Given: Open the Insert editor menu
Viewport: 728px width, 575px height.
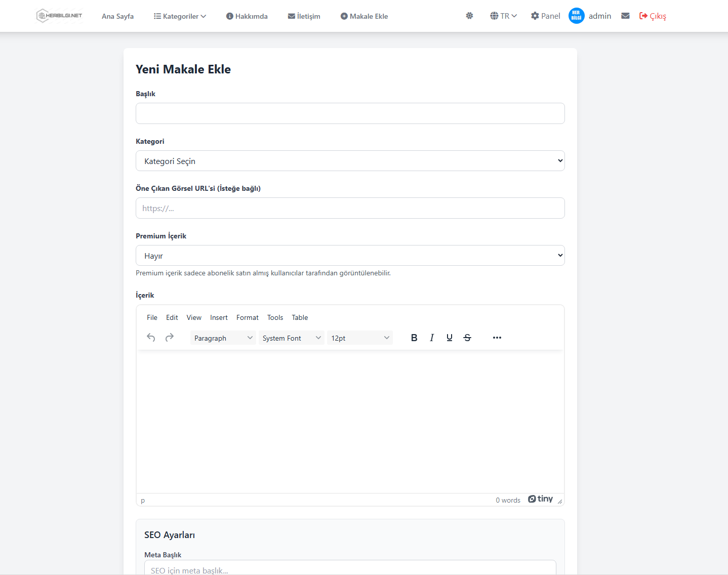Looking at the screenshot, I should point(219,317).
